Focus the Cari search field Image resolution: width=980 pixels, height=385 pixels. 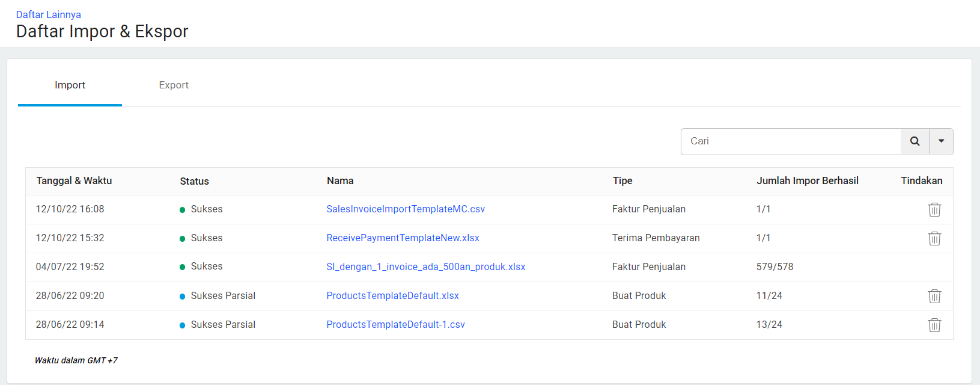(791, 141)
